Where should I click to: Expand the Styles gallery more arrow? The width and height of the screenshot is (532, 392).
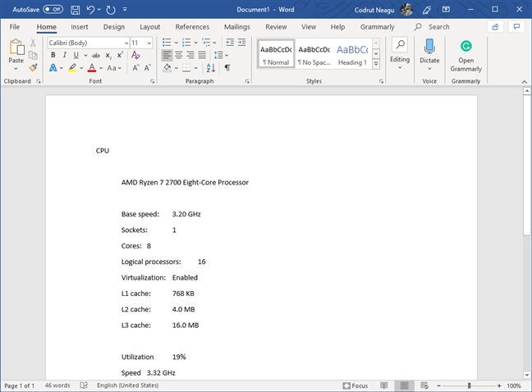376,64
